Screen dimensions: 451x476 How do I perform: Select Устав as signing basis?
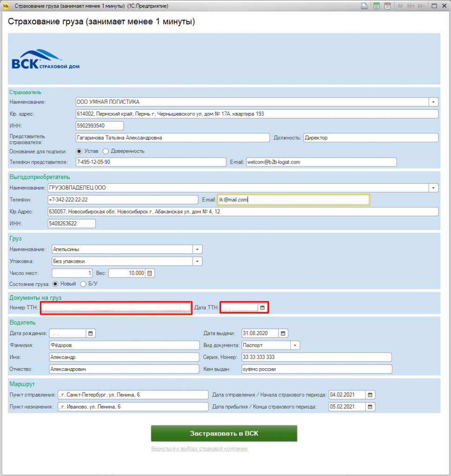(79, 151)
